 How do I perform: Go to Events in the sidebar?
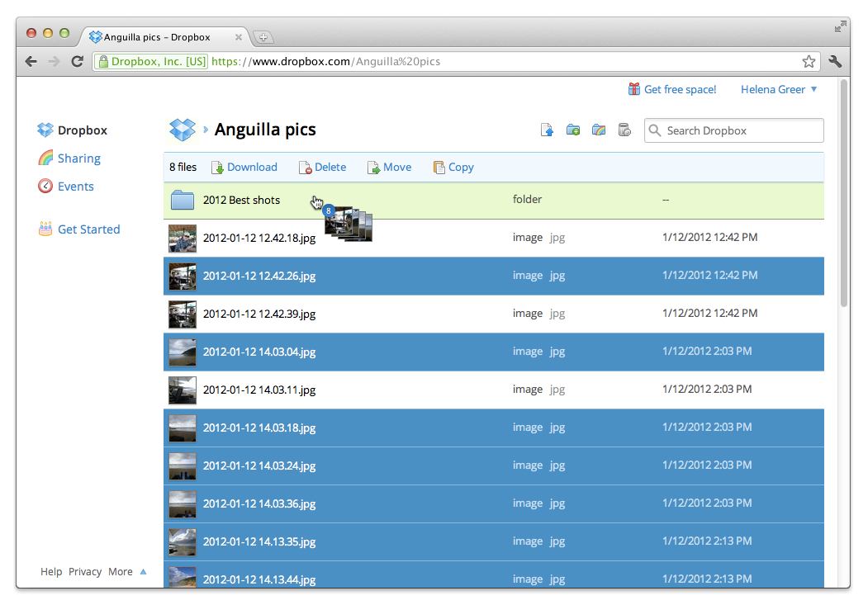pyautogui.click(x=75, y=187)
